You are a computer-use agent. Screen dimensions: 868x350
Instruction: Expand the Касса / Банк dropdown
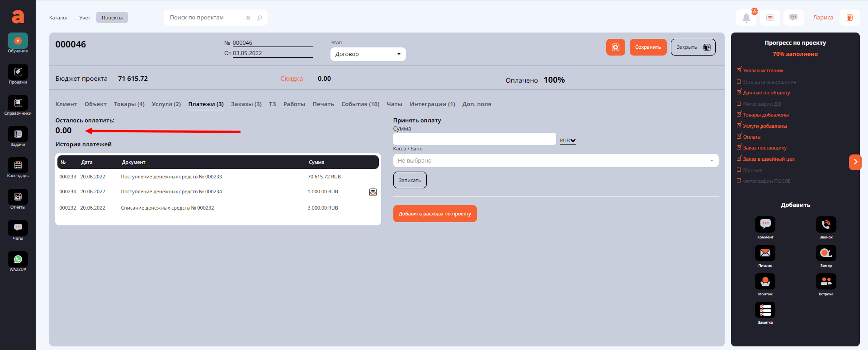[556, 161]
